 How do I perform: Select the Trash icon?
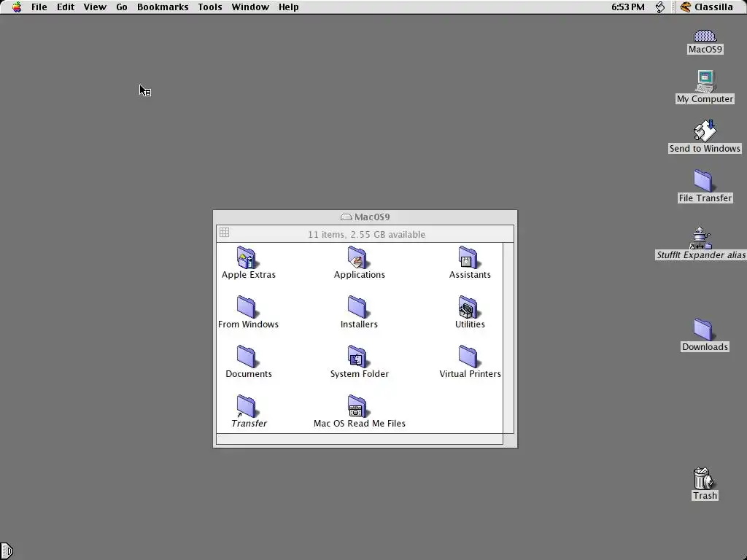[703, 478]
